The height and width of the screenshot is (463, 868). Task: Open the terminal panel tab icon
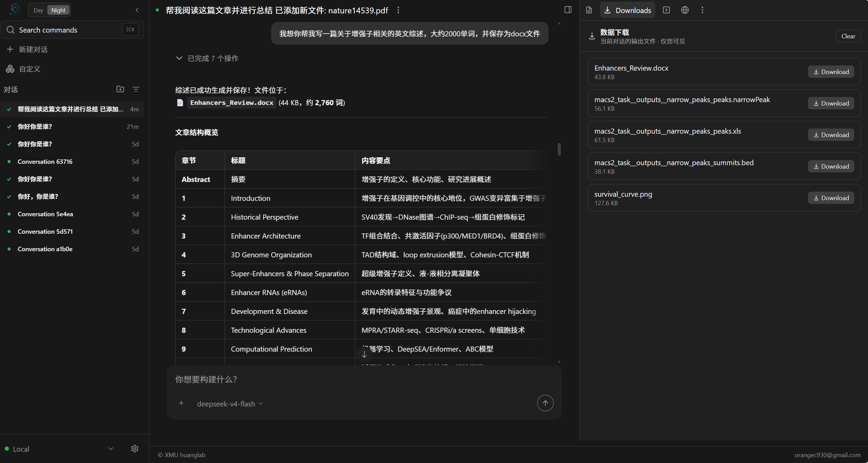pyautogui.click(x=666, y=10)
